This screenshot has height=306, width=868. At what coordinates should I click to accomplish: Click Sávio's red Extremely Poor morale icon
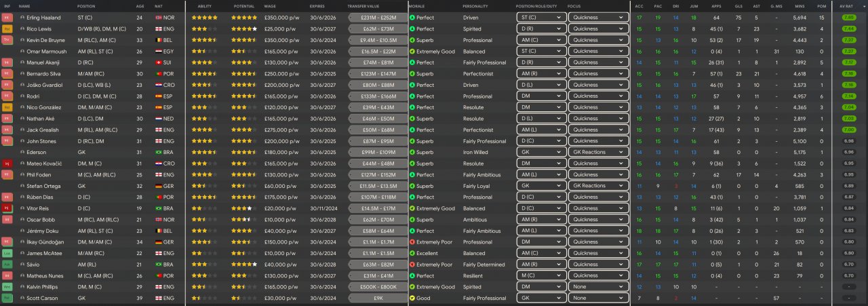point(412,264)
